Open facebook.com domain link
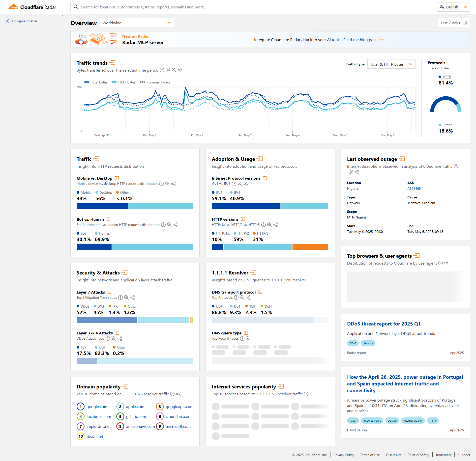Image resolution: width=476 pixels, height=461 pixels. (x=99, y=416)
